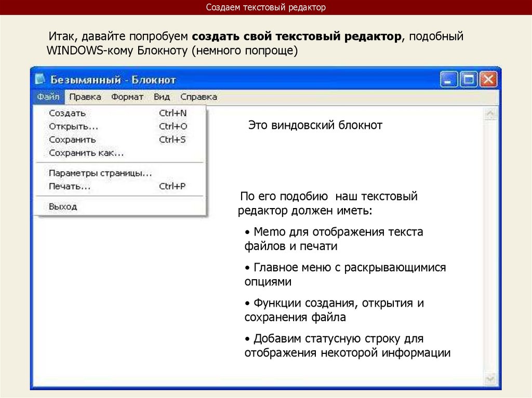This screenshot has width=532, height=398.
Task: Minimize the Блокнот window
Action: click(x=449, y=80)
